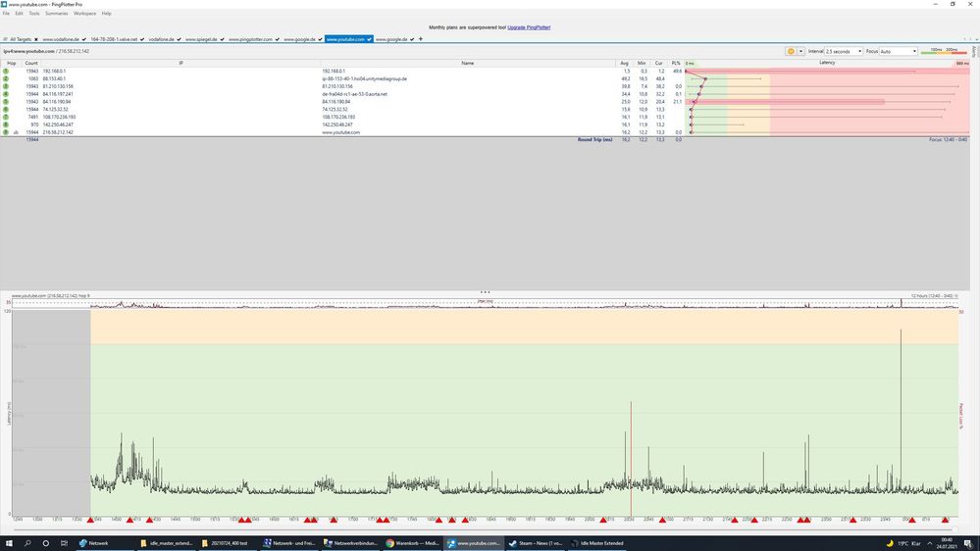Screen dimensions: 980x551
Task: Toggle the checkmark on the www.spiegel.de tab
Action: point(222,39)
